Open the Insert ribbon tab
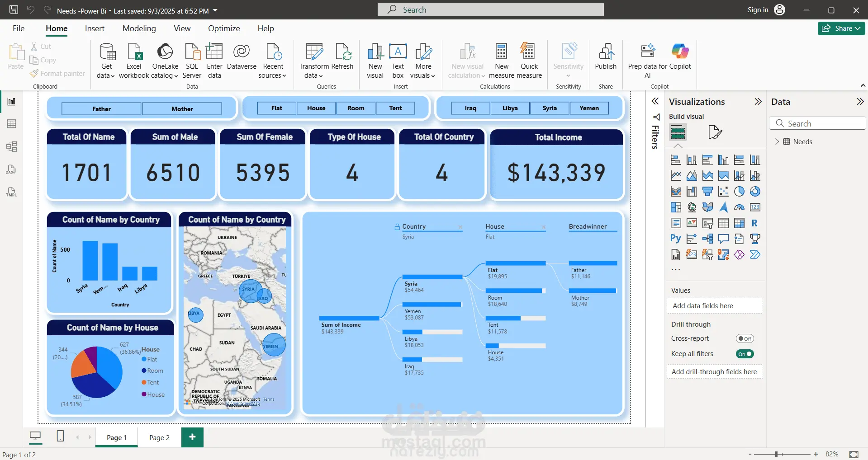The height and width of the screenshot is (460, 868). point(95,28)
